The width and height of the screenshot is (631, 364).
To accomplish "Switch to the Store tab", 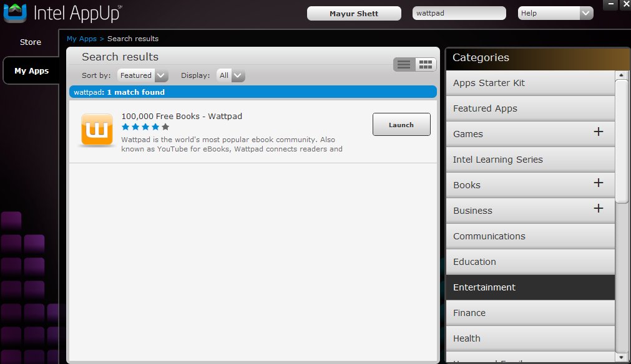I will [x=30, y=42].
